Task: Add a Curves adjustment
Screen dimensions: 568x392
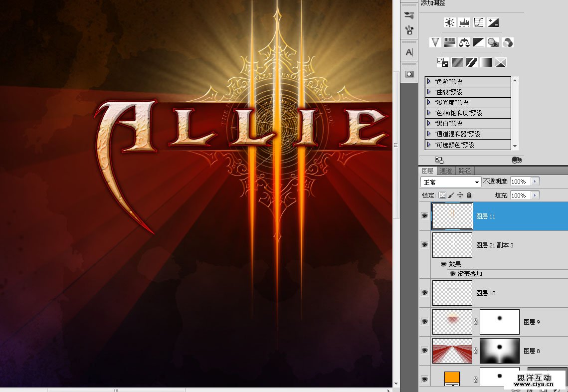Action: point(479,22)
